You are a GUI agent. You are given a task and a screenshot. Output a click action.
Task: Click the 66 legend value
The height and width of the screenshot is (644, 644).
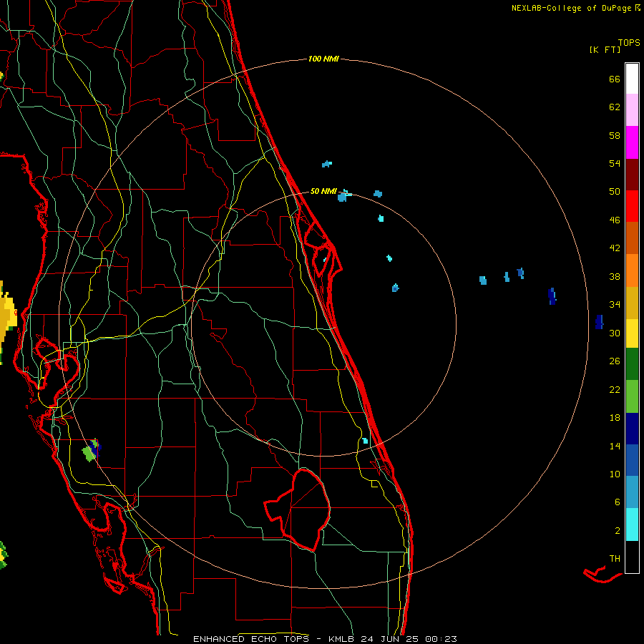pyautogui.click(x=615, y=79)
